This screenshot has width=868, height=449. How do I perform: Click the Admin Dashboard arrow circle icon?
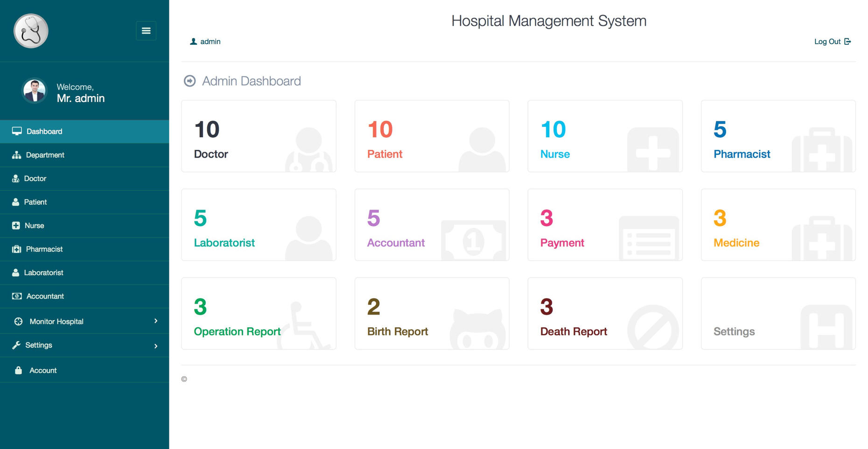pos(189,81)
